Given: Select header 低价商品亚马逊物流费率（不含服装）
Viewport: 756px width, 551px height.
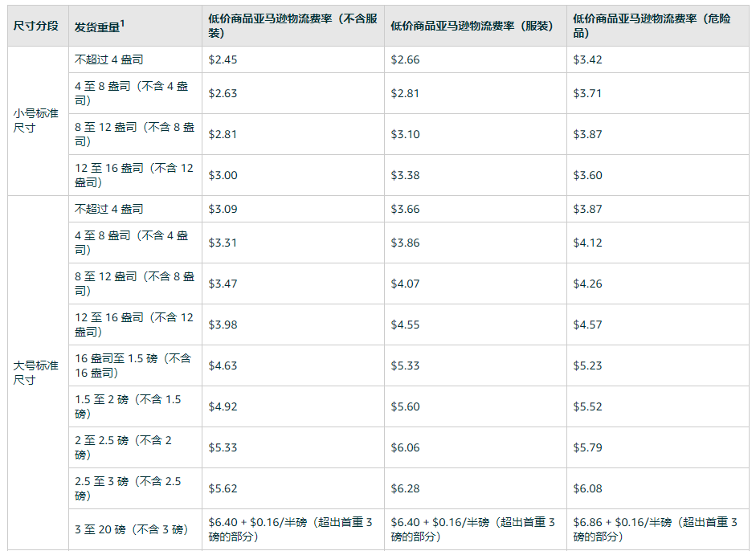Looking at the screenshot, I should (x=292, y=26).
